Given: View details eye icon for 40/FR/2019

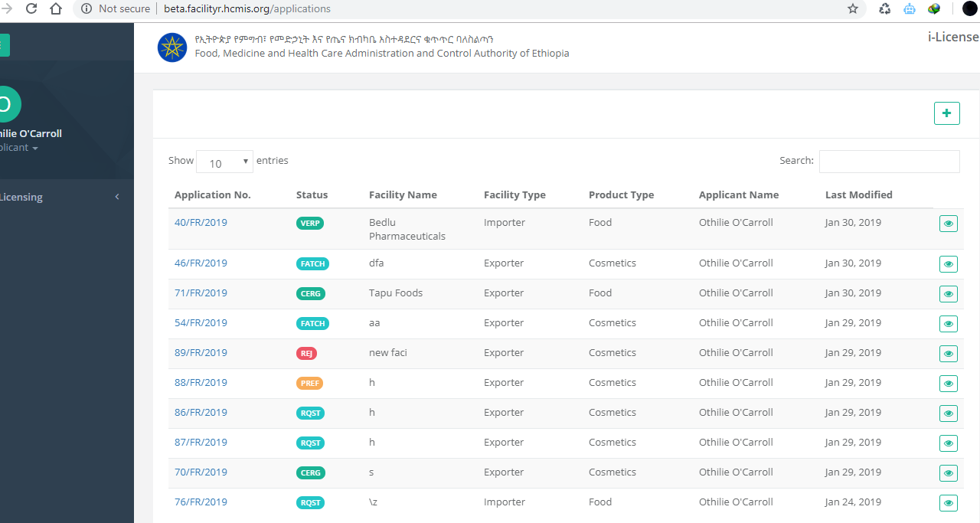Looking at the screenshot, I should [x=949, y=224].
